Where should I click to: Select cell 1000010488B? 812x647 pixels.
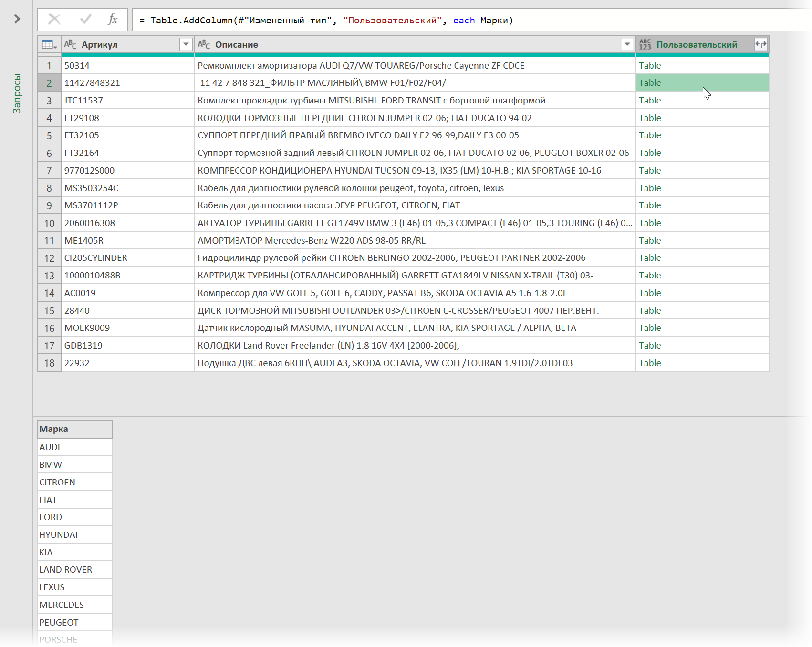(128, 276)
